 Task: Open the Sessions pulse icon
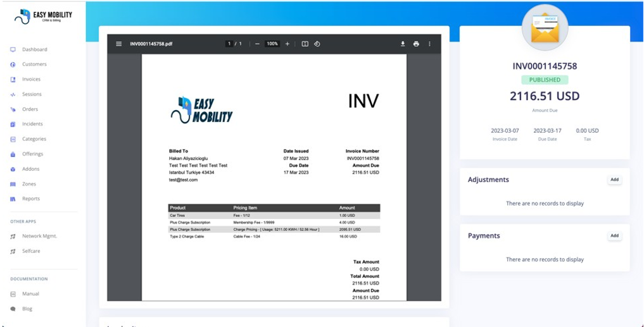coord(13,94)
